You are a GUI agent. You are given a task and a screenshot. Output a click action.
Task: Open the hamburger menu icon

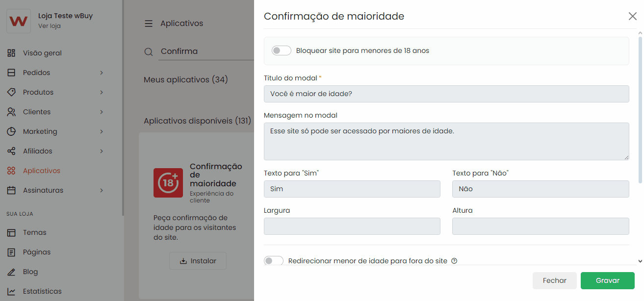click(149, 24)
